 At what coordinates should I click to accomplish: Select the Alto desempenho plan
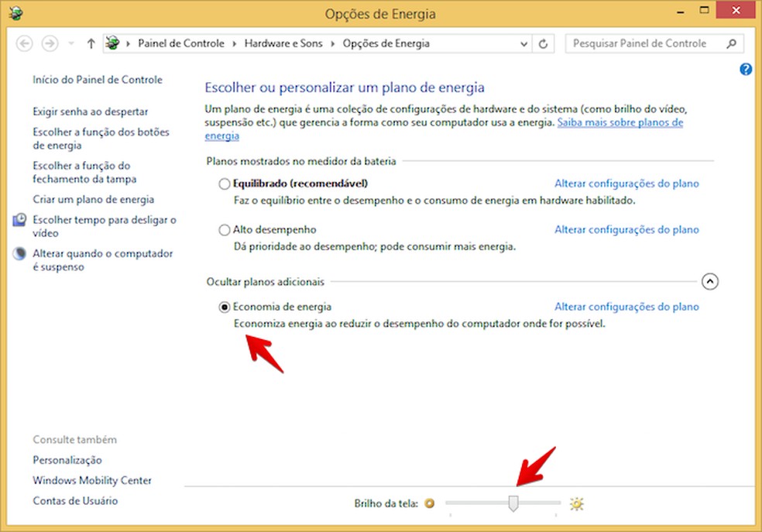[224, 230]
